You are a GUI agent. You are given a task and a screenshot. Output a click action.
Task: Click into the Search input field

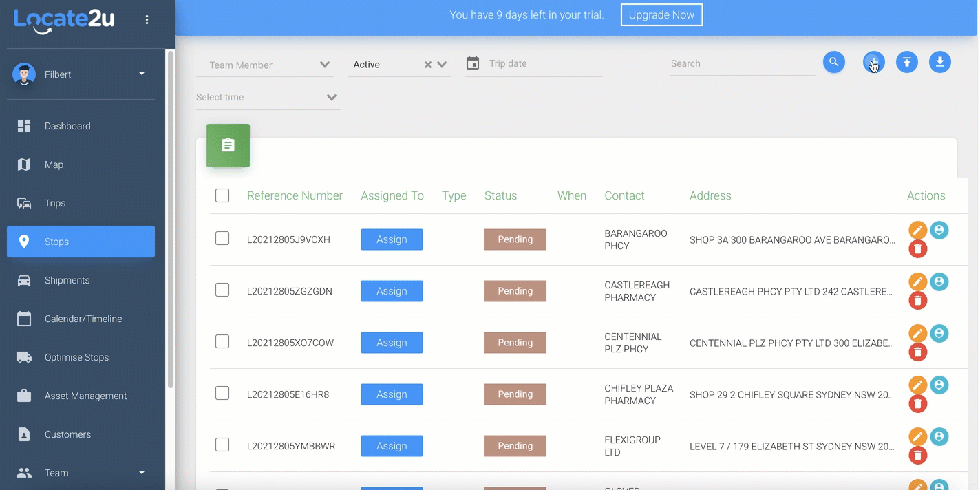point(743,63)
